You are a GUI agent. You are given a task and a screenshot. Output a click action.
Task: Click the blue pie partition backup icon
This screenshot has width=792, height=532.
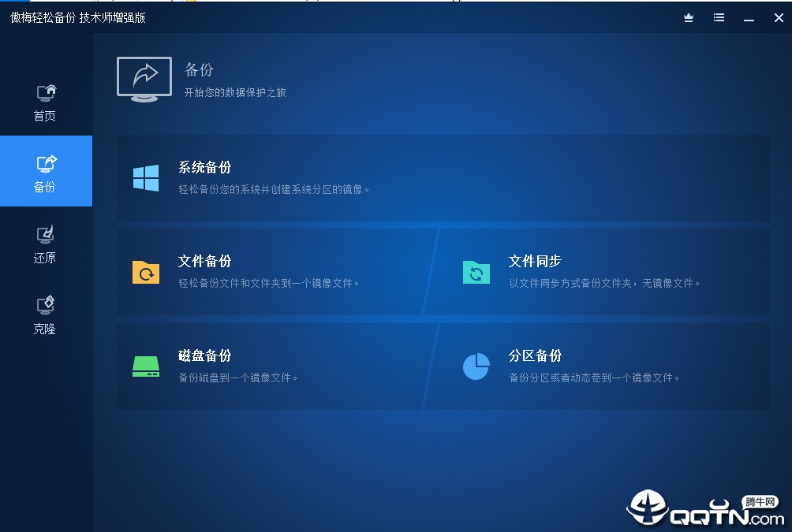click(x=476, y=366)
